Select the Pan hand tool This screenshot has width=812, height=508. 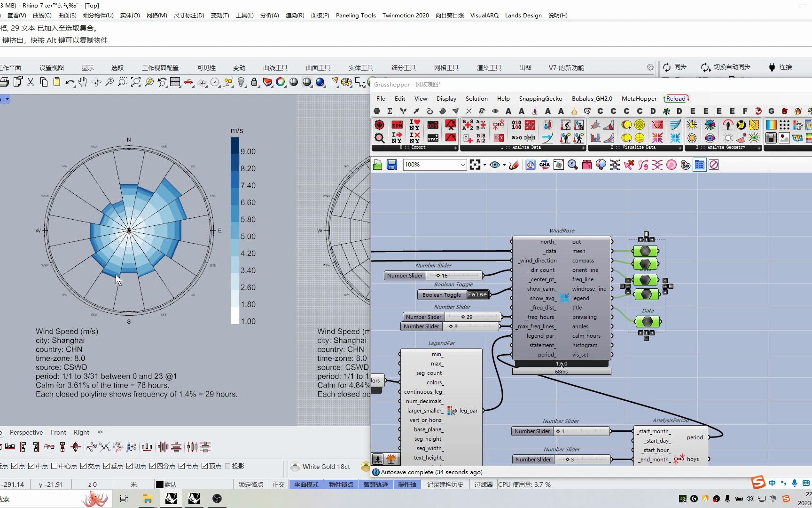pyautogui.click(x=83, y=82)
